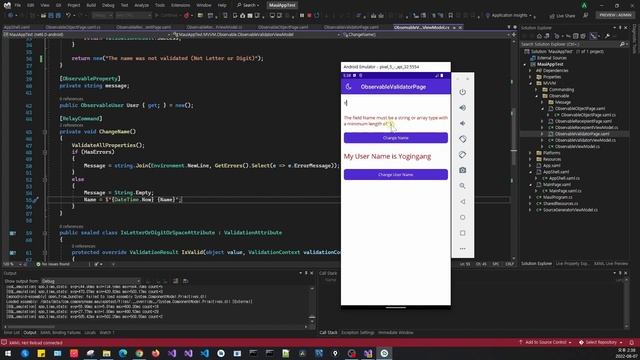Click the emulator volume up button
The image size is (640, 360).
pyautogui.click(x=462, y=108)
